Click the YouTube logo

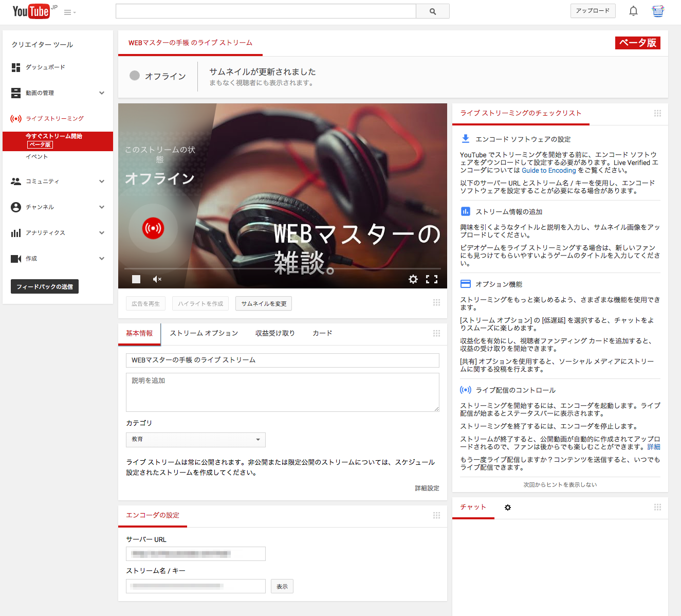pyautogui.click(x=31, y=11)
